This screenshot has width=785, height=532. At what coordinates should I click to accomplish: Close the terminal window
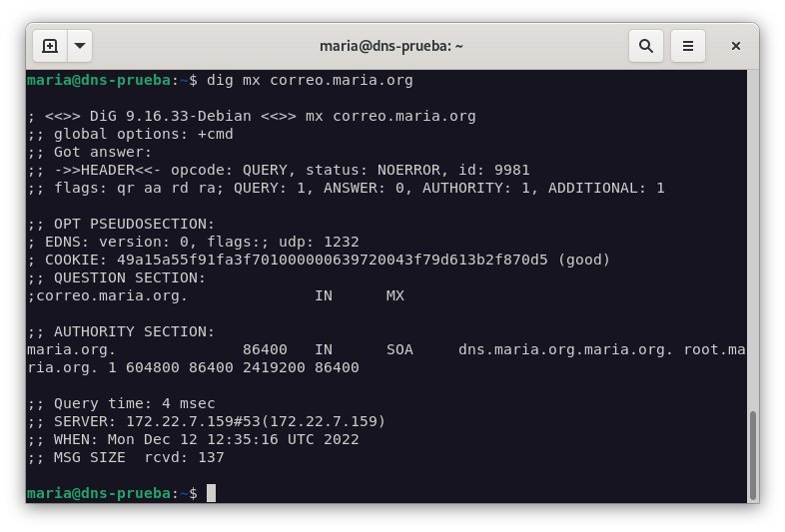pyautogui.click(x=736, y=46)
